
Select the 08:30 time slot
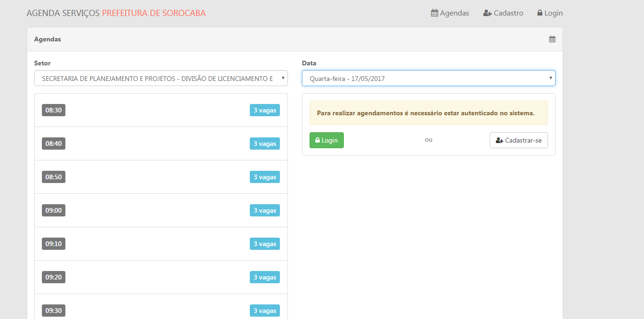coord(54,110)
